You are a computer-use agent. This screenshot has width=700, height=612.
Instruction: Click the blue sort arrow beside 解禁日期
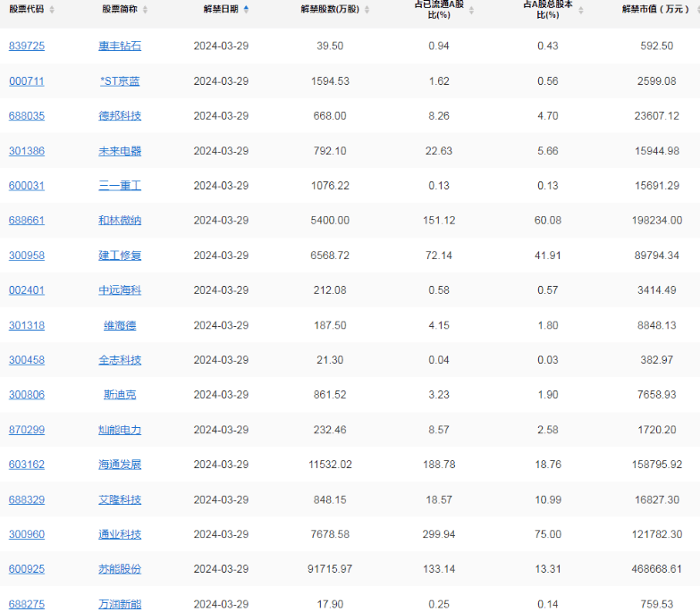(x=247, y=9)
